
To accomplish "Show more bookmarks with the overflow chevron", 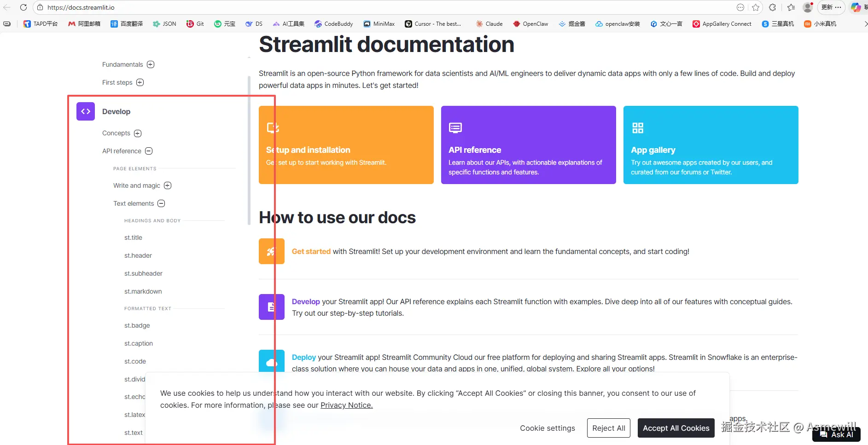I will tap(865, 24).
